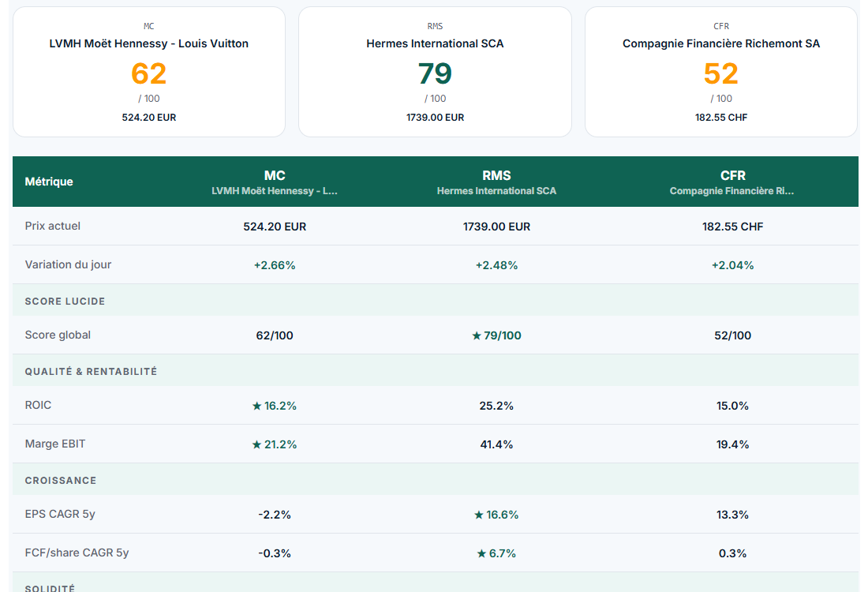The width and height of the screenshot is (868, 592).
Task: Click the +2.66% daily variation
Action: (275, 265)
